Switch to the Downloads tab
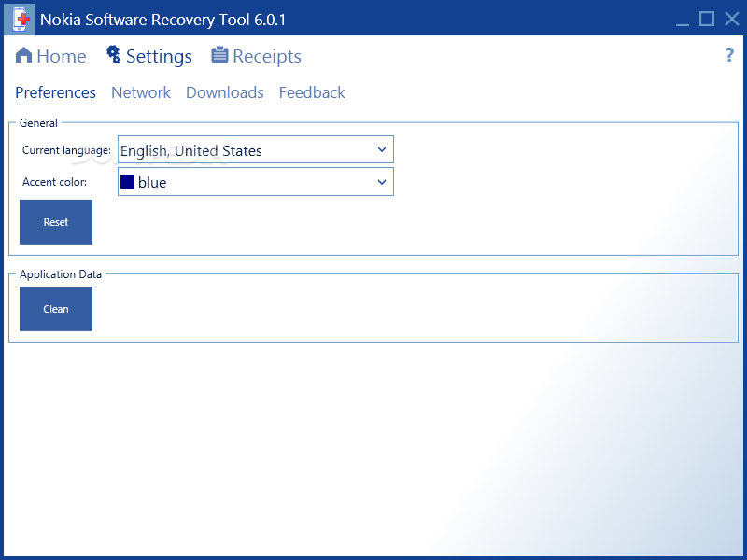The image size is (747, 560). pos(225,92)
